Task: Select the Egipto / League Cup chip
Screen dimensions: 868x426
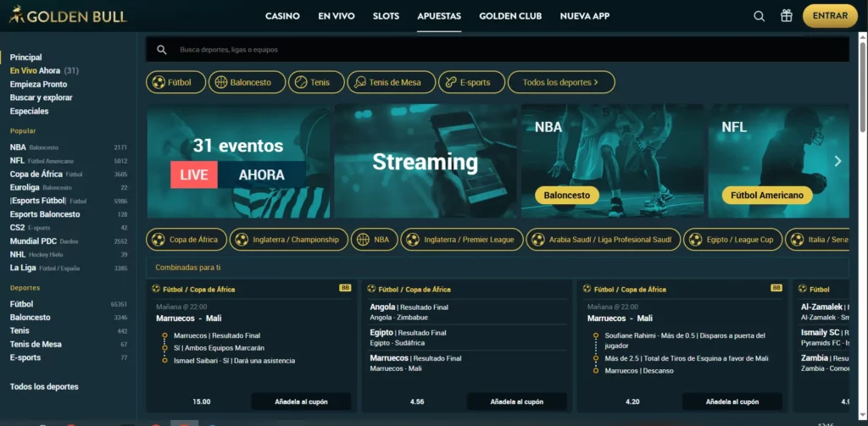Action: 732,240
